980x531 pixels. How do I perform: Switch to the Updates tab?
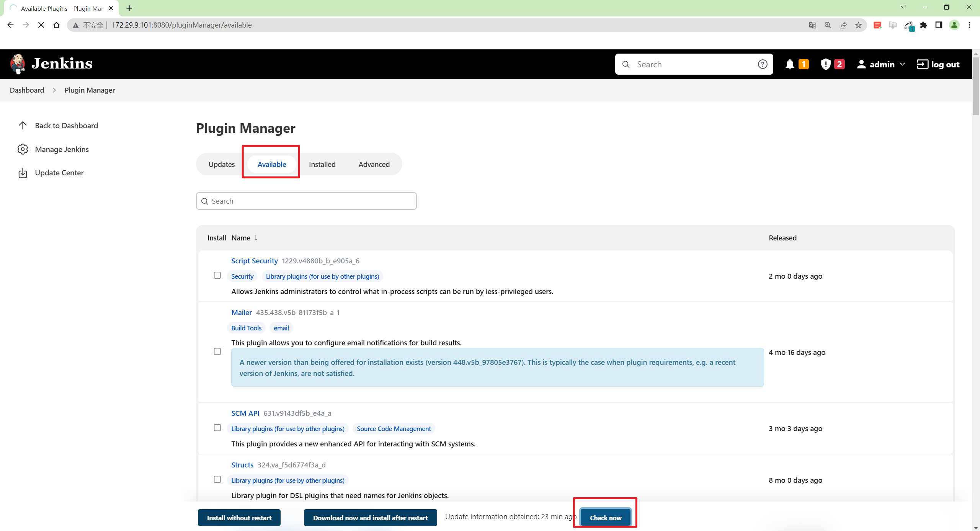(x=222, y=164)
